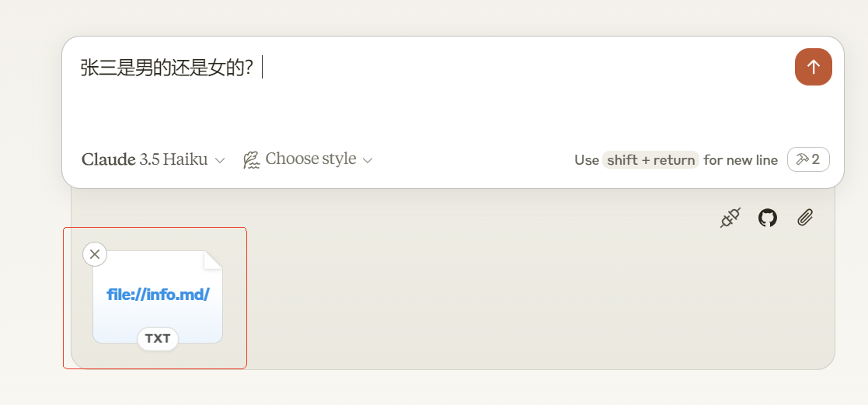Click the white body of the info.md thumbnail
The width and height of the screenshot is (868, 405).
tap(158, 319)
